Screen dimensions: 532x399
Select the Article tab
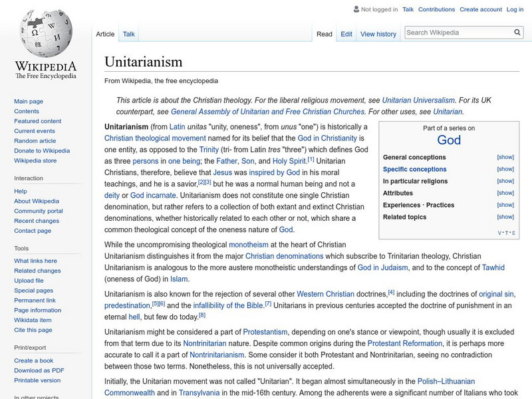tap(104, 34)
